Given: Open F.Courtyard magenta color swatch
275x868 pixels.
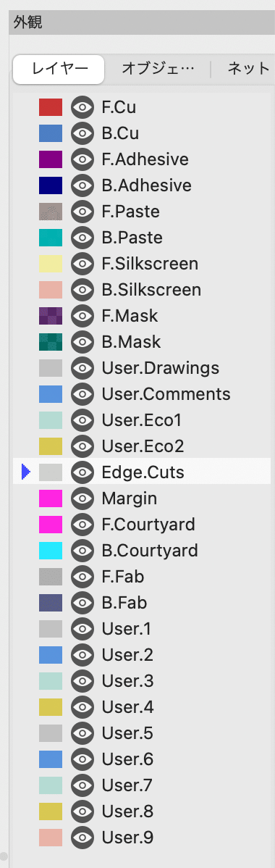Looking at the screenshot, I should [51, 525].
